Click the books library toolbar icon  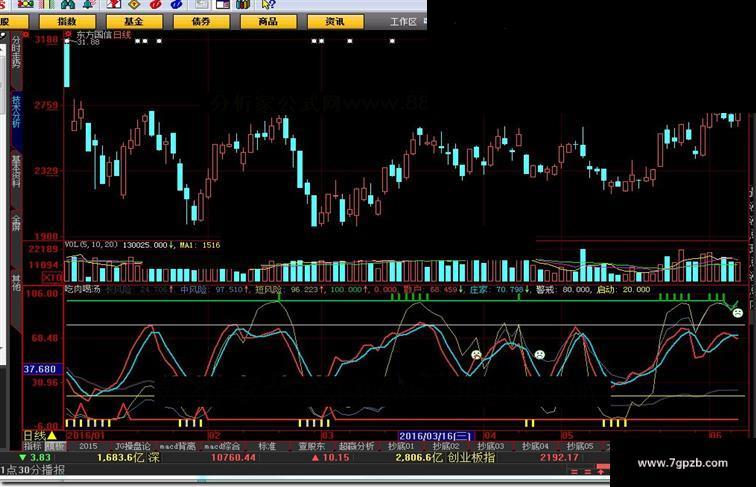tap(243, 4)
